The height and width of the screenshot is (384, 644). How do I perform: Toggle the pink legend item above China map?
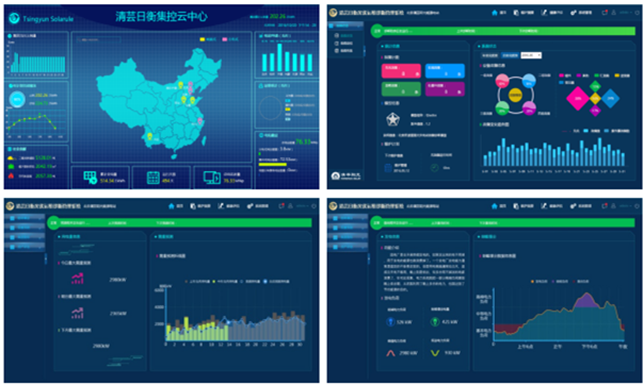[230, 39]
